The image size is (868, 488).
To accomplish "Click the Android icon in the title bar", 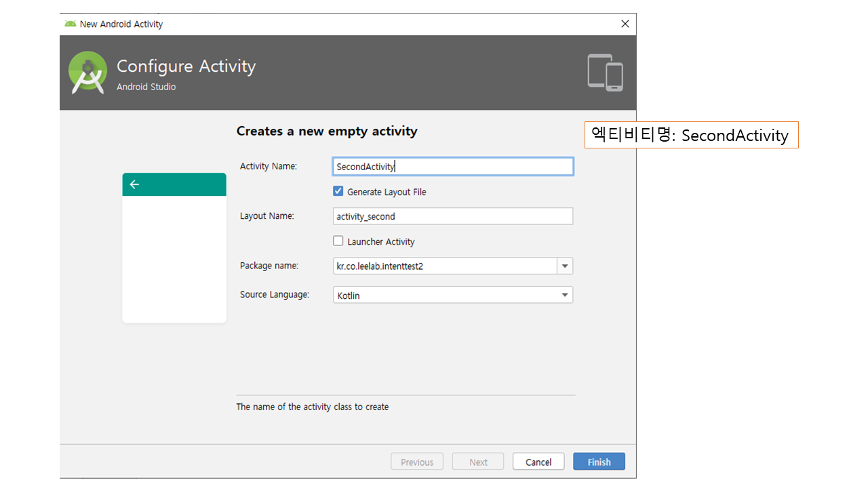I will [x=70, y=24].
